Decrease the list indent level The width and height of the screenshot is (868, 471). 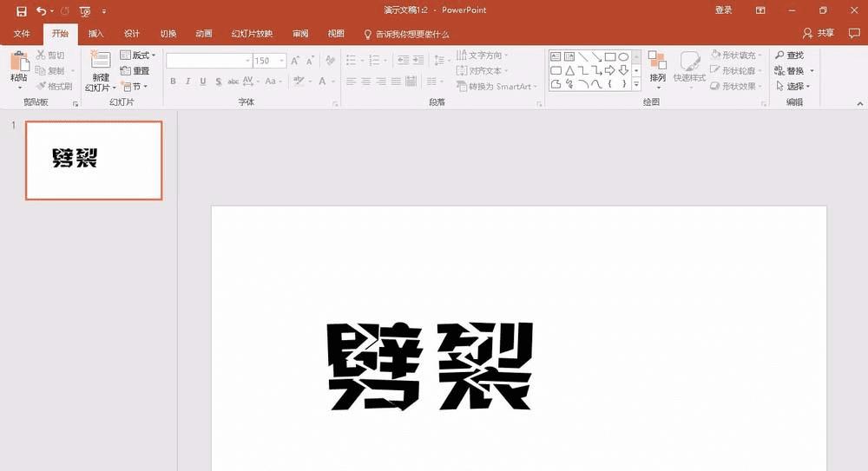coord(403,61)
